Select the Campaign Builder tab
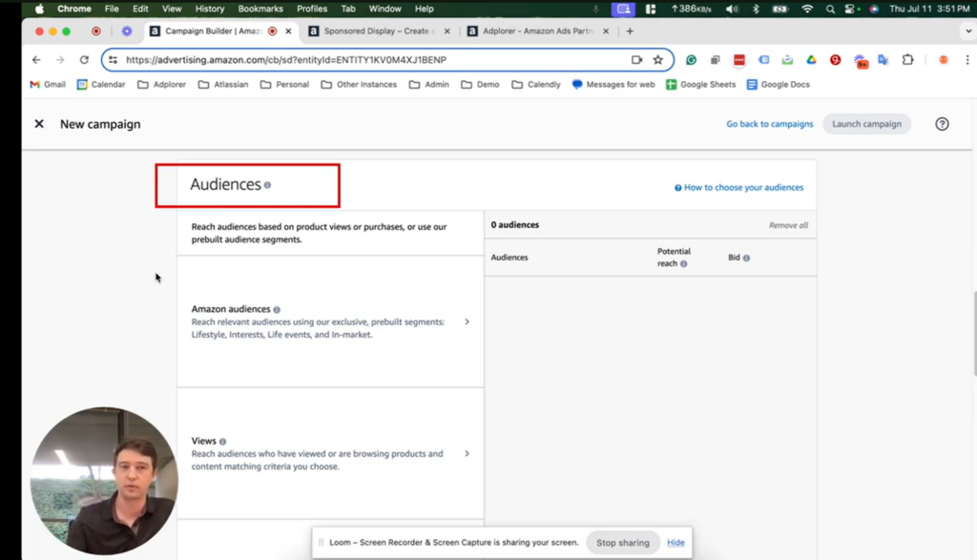Screen dimensions: 977x560 pyautogui.click(x=213, y=31)
